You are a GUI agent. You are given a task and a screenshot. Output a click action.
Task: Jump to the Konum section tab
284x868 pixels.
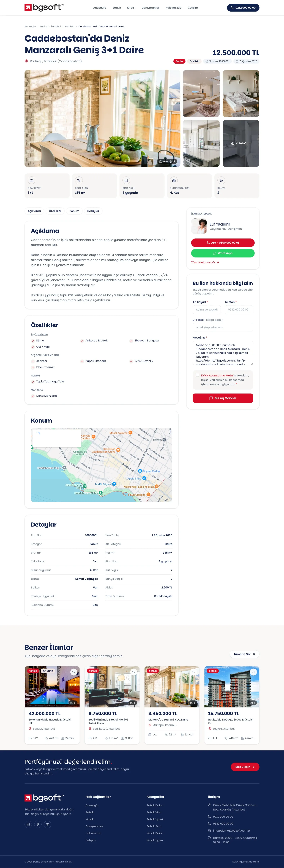click(74, 211)
